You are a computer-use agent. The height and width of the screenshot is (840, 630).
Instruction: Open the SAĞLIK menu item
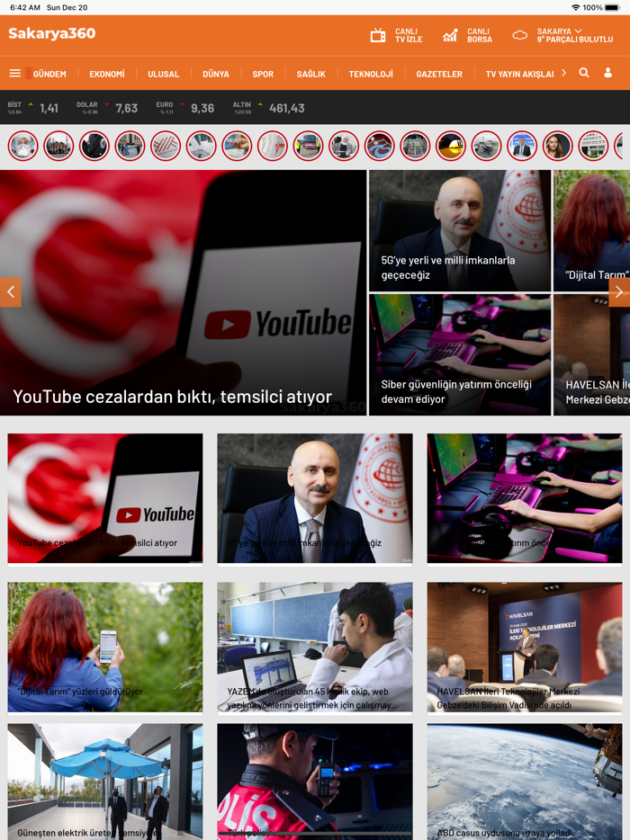point(311,74)
